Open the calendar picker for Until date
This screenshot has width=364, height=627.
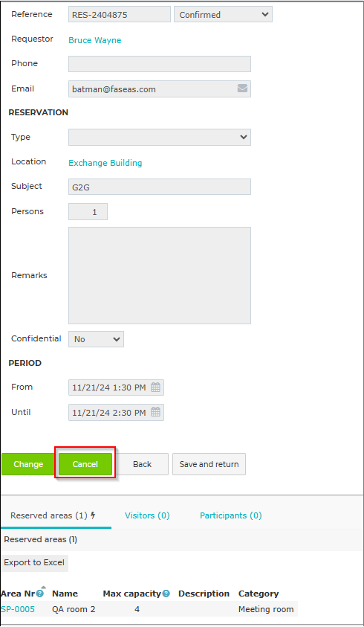point(155,412)
